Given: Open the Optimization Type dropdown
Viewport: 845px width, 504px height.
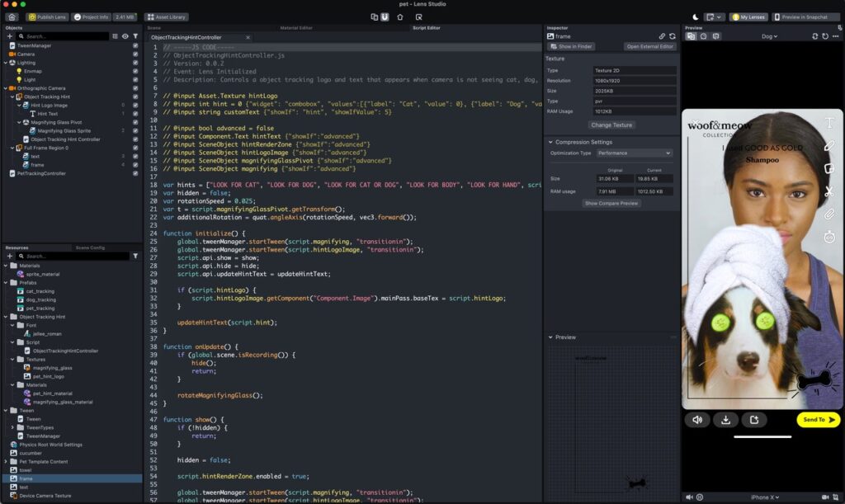Looking at the screenshot, I should (634, 153).
